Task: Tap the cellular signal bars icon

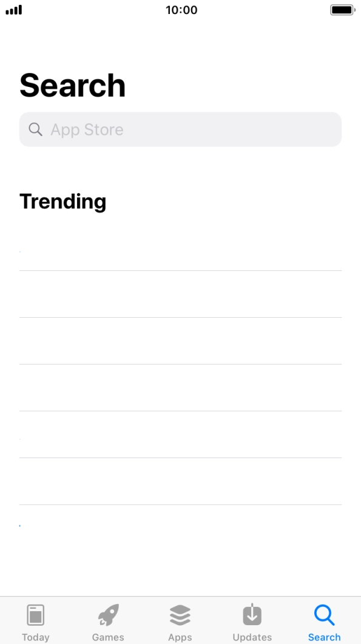Action: click(13, 10)
